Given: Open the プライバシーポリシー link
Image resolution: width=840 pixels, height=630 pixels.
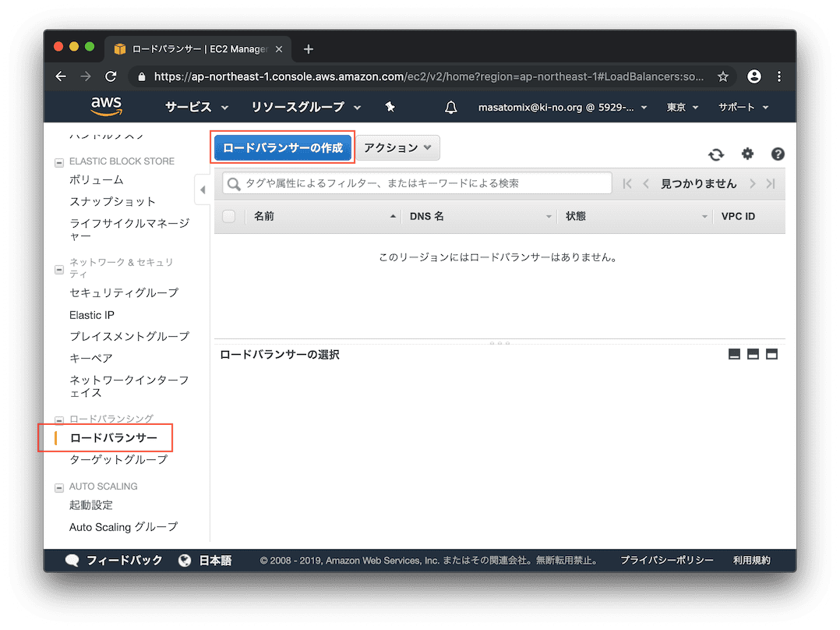Looking at the screenshot, I should (x=667, y=561).
